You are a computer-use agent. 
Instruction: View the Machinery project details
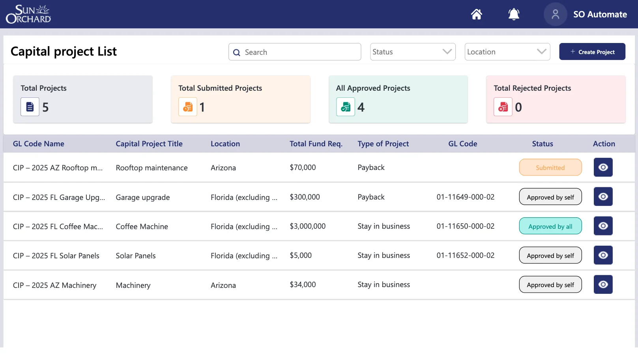tap(603, 284)
